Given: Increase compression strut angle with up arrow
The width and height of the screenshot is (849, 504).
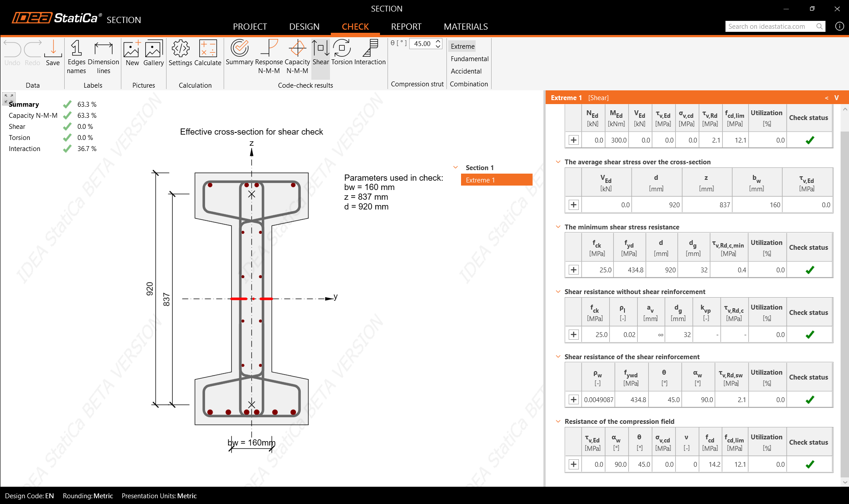Looking at the screenshot, I should tap(438, 41).
